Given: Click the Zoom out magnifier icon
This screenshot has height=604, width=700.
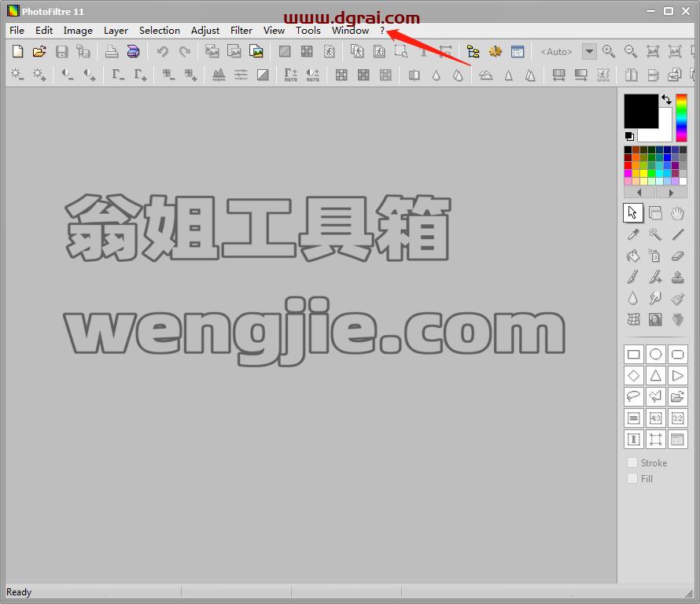Looking at the screenshot, I should coord(630,51).
